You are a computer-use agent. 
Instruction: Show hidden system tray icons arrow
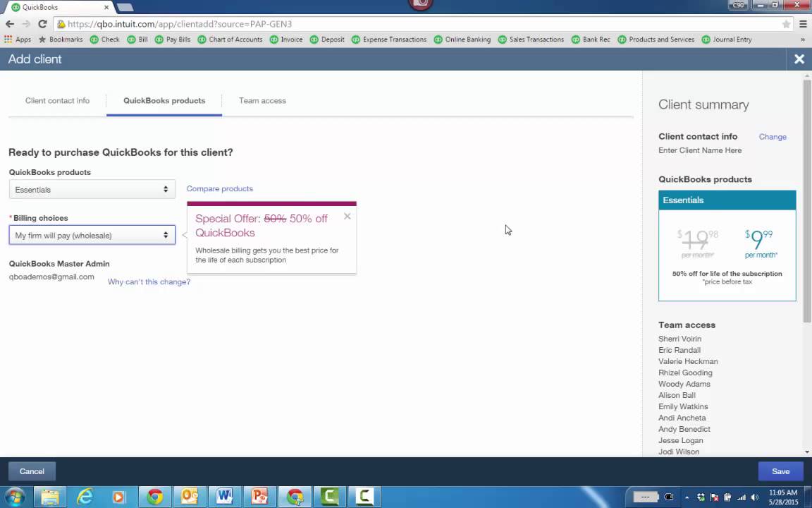pyautogui.click(x=687, y=497)
